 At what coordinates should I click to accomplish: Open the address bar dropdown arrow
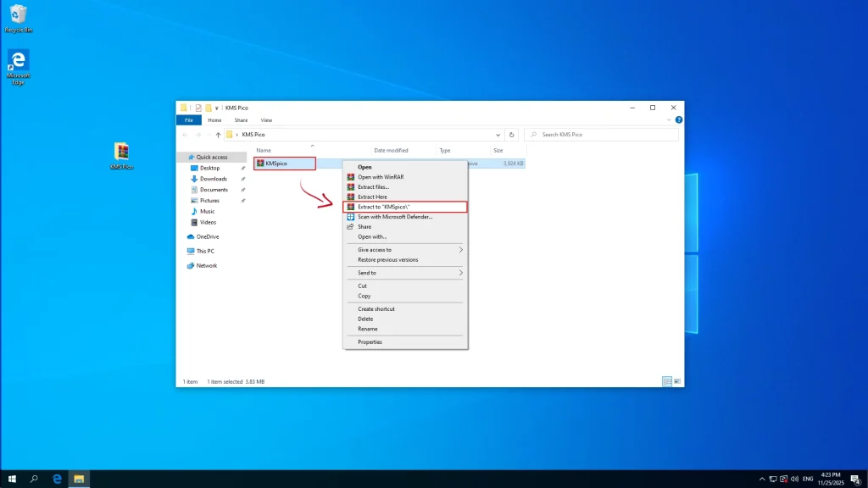tap(498, 134)
